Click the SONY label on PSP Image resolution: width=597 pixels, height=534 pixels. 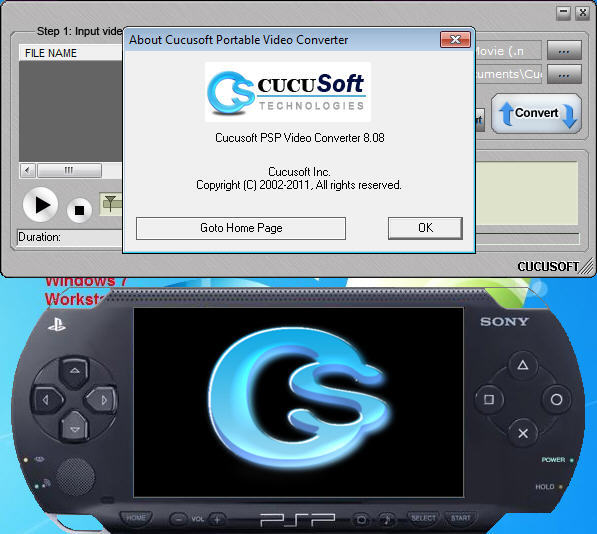click(504, 322)
